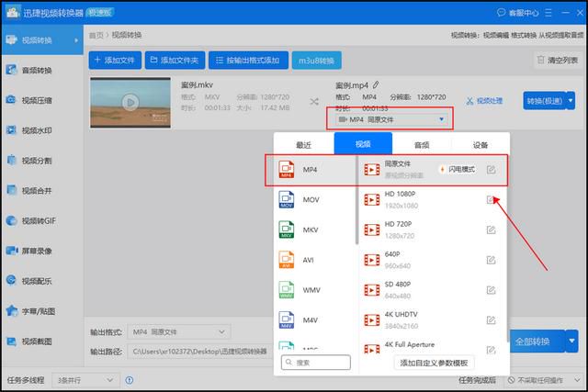Toggle the 闪电模式 option
This screenshot has height=392, width=588.
pos(458,170)
